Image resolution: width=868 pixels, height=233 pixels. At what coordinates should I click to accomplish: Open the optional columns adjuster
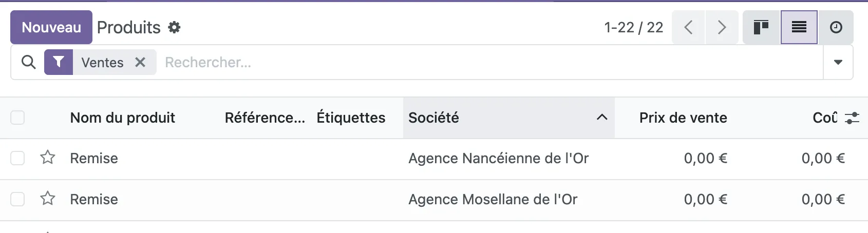[x=852, y=118]
